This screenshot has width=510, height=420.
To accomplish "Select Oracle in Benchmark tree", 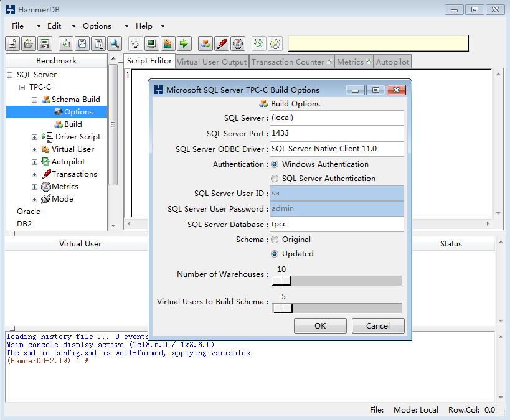I will pyautogui.click(x=29, y=212).
